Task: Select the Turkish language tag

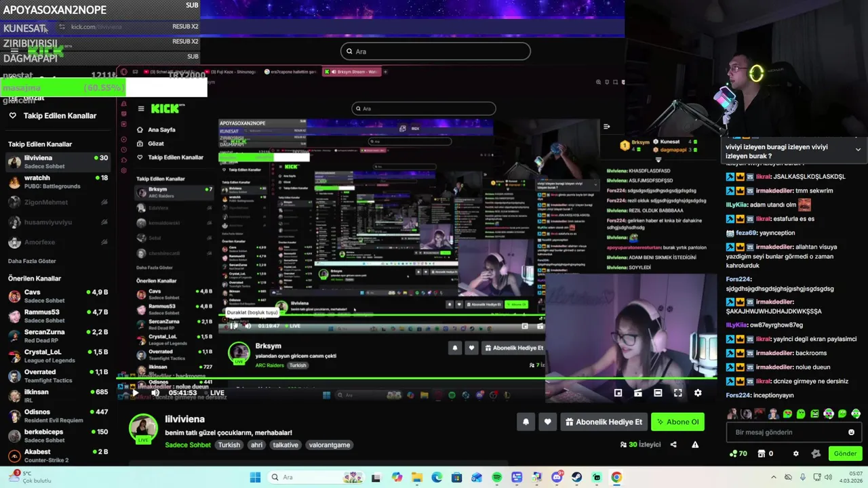Action: [x=229, y=445]
